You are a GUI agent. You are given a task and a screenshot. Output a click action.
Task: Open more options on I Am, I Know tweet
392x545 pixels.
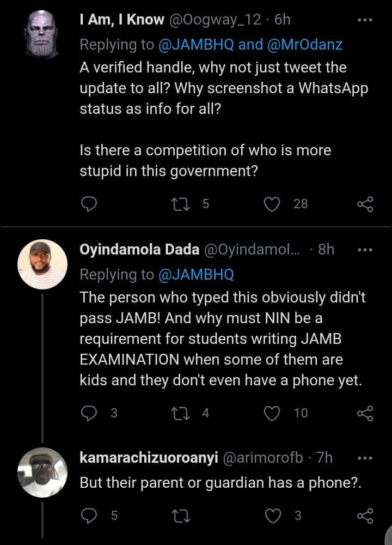point(364,20)
